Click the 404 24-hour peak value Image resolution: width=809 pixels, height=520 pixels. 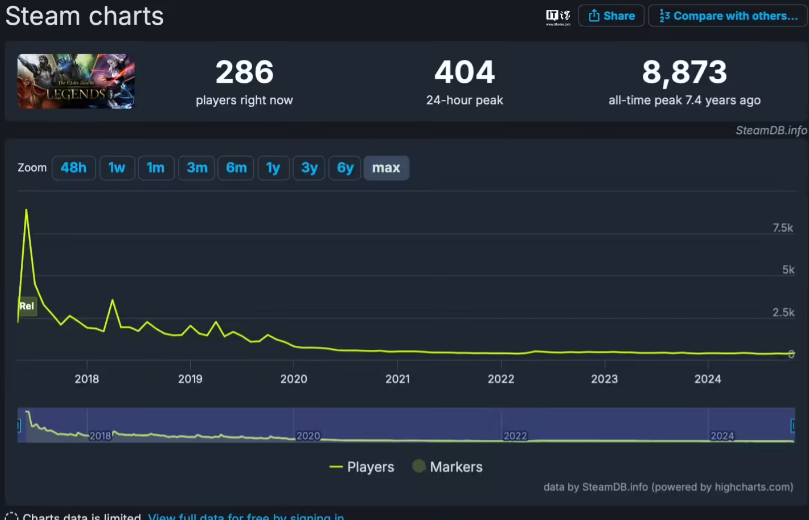pos(464,72)
